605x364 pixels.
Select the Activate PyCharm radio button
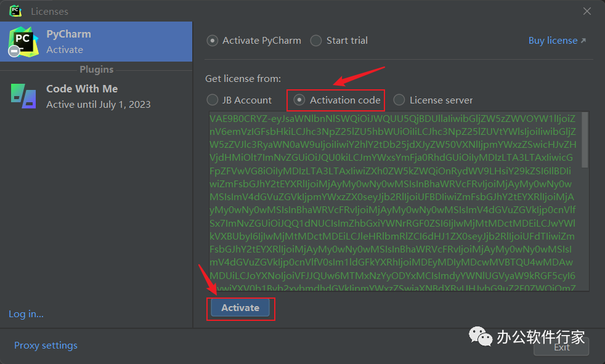pos(213,41)
